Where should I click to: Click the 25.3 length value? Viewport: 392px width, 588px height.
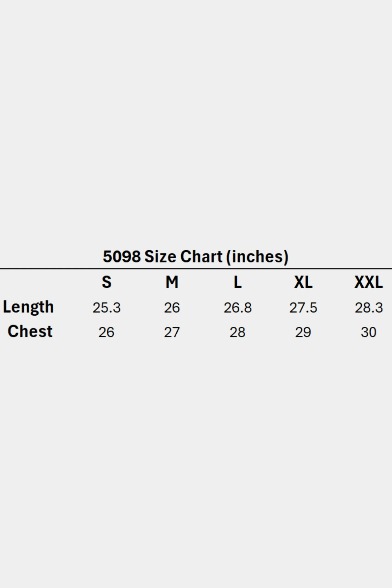pyautogui.click(x=107, y=308)
